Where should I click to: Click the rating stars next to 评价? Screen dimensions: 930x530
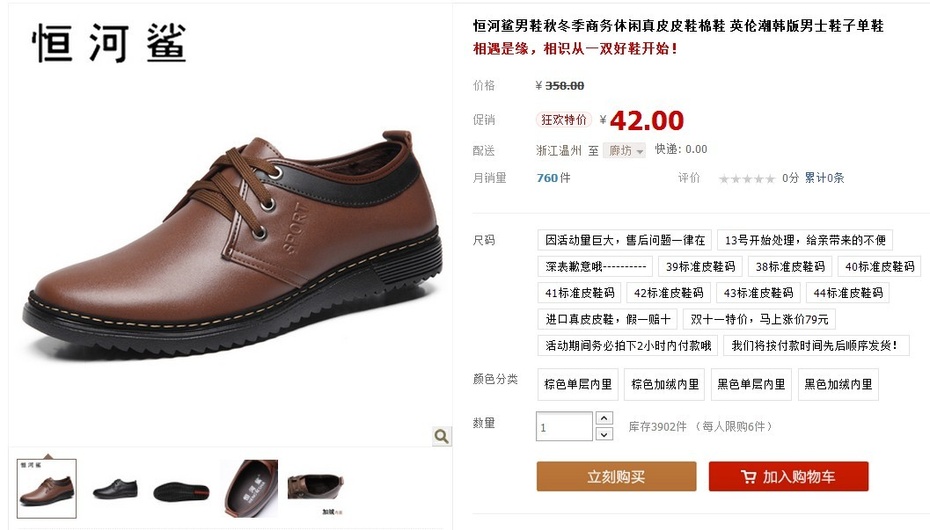(x=747, y=178)
